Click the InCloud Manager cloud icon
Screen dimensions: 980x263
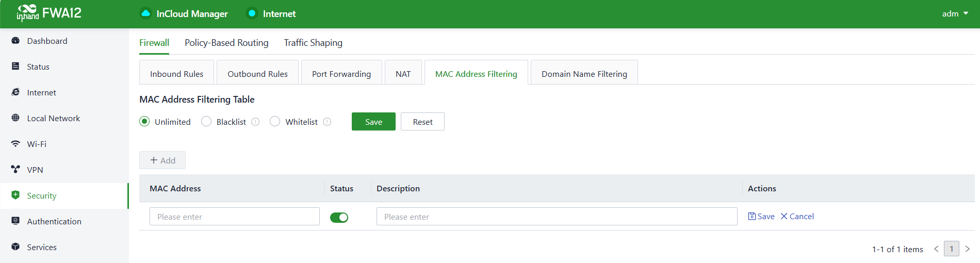coord(146,13)
